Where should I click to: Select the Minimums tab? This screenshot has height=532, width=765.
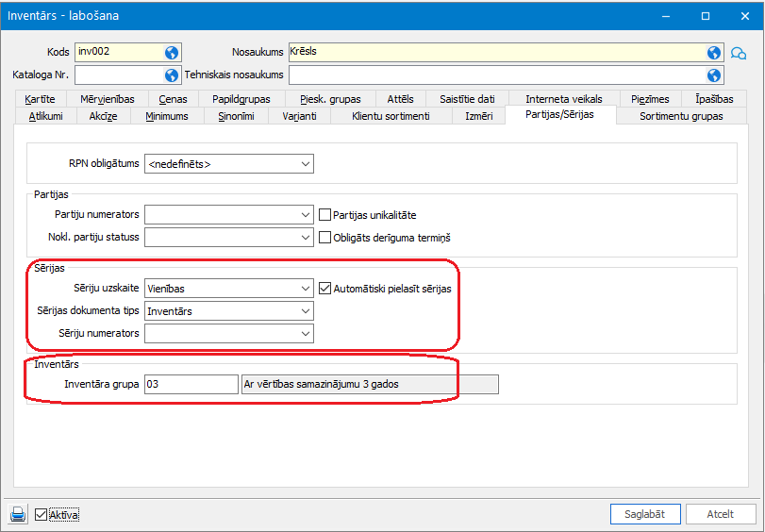167,116
